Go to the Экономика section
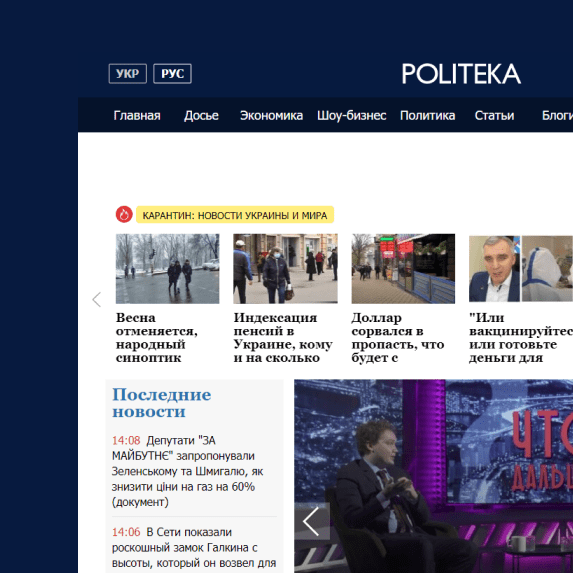 (x=271, y=115)
